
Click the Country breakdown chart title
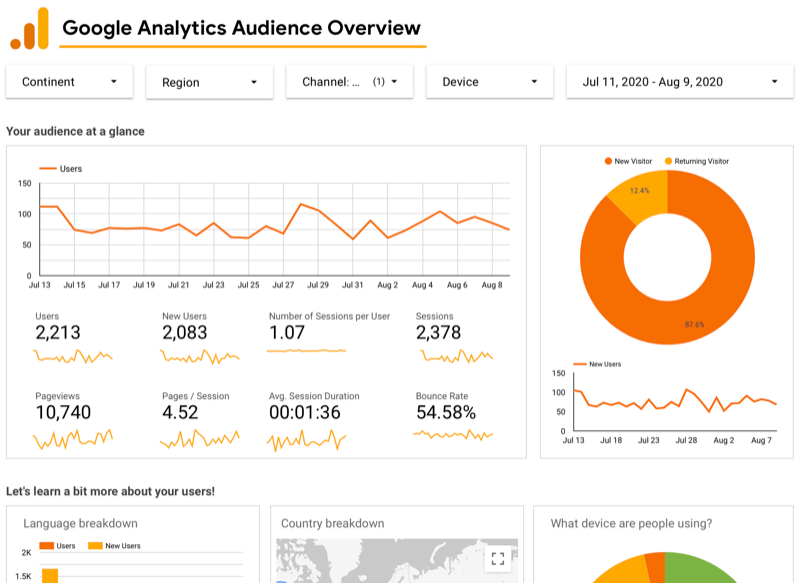tap(333, 523)
